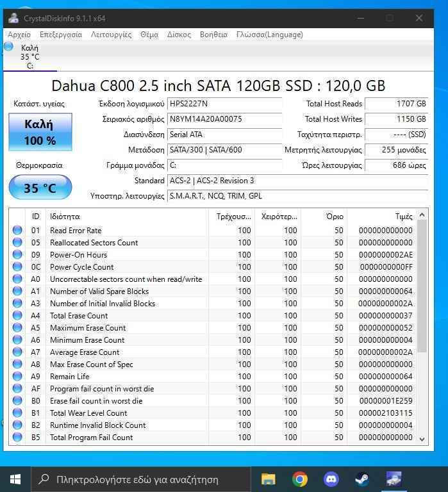The image size is (448, 492).
Task: Click the SMART list scrollbar down arrow
Action: pyautogui.click(x=422, y=439)
